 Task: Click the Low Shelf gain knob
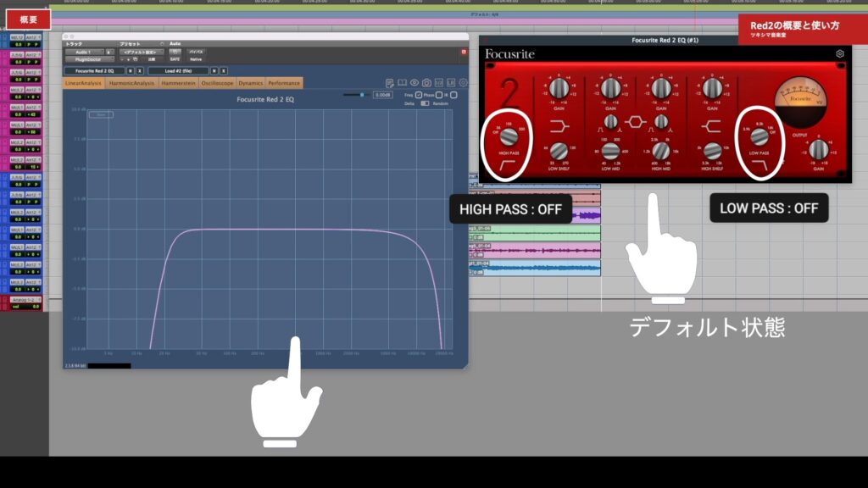coord(559,88)
